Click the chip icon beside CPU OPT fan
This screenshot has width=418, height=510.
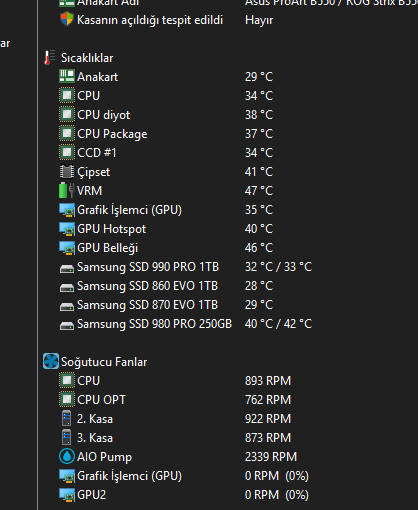point(67,399)
